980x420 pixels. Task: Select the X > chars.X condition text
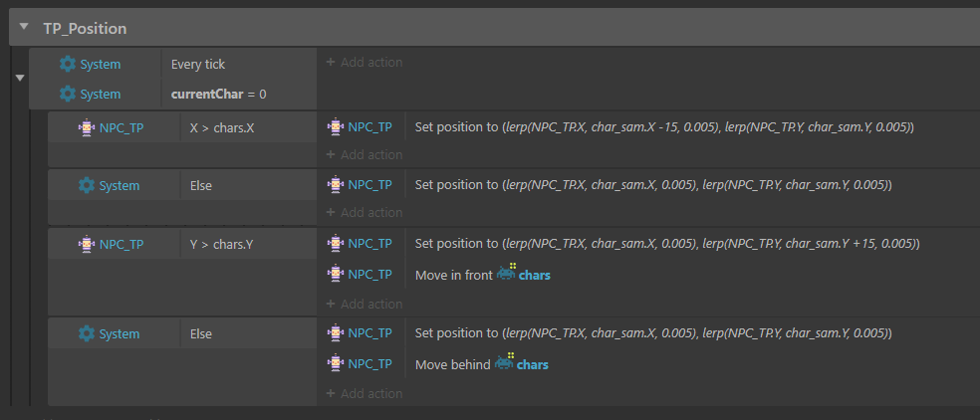[222, 127]
